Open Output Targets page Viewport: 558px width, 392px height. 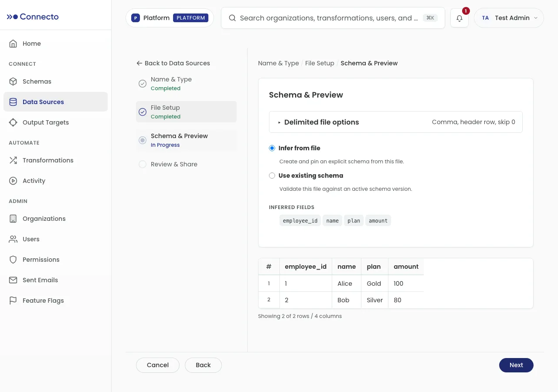55,122
